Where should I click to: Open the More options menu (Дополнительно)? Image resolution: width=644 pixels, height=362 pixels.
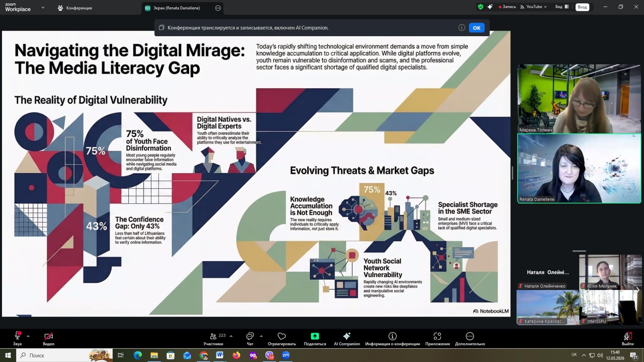[470, 339]
